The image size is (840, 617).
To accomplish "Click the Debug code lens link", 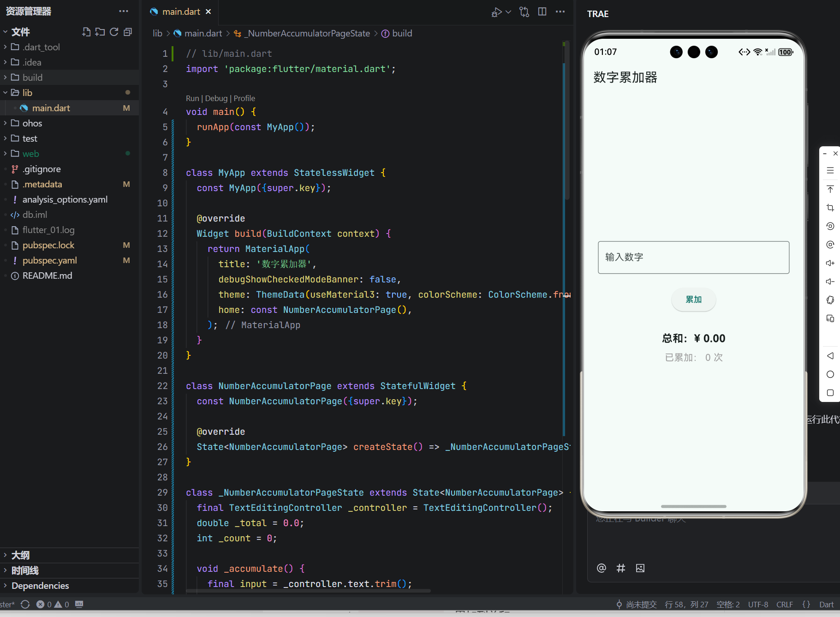I will (216, 98).
